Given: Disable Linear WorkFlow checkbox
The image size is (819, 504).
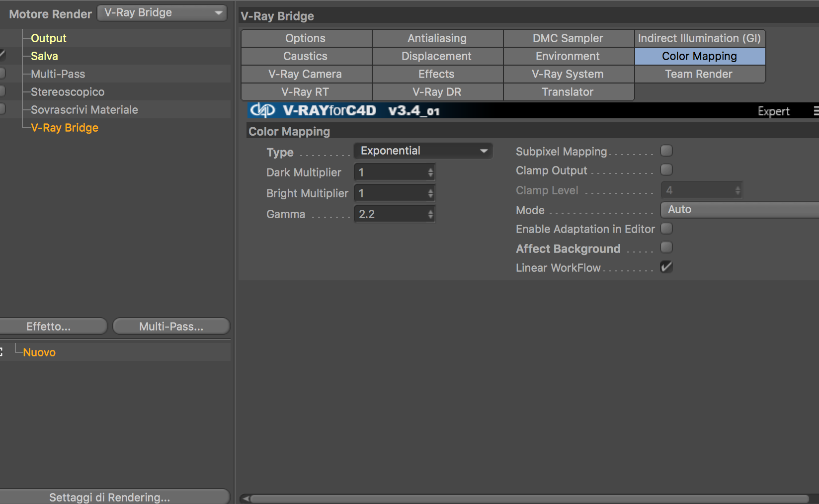Looking at the screenshot, I should tap(666, 267).
